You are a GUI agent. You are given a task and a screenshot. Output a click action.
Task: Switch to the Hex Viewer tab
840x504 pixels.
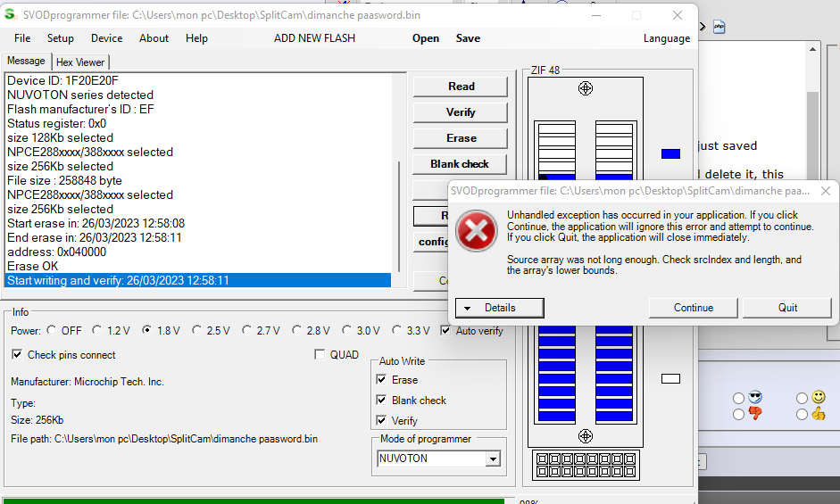click(x=80, y=62)
